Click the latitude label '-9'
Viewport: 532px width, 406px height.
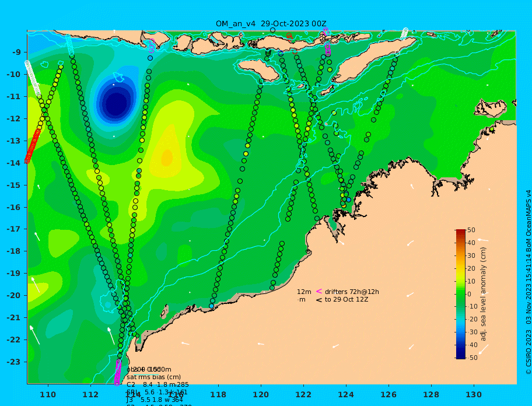point(17,52)
